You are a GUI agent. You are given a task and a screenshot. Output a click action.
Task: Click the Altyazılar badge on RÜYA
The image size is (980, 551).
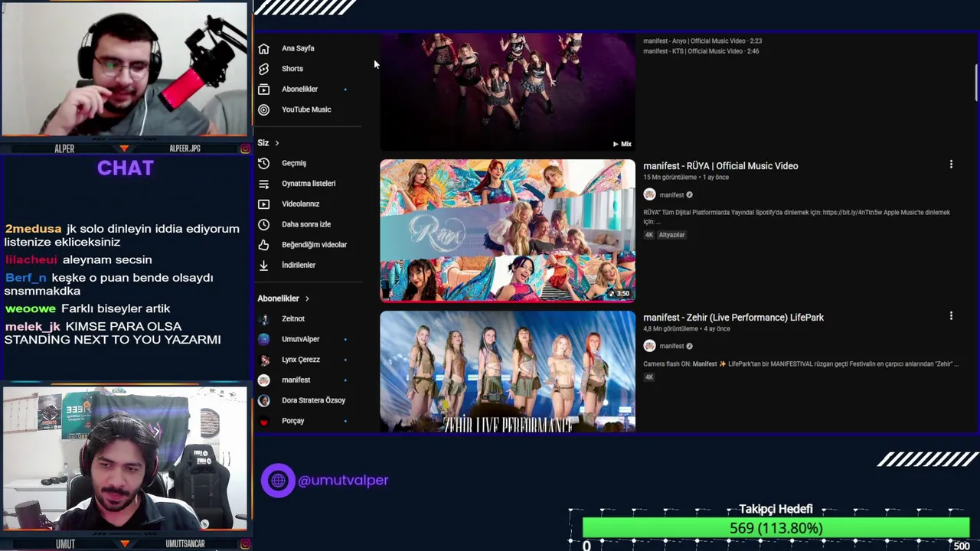(x=671, y=235)
